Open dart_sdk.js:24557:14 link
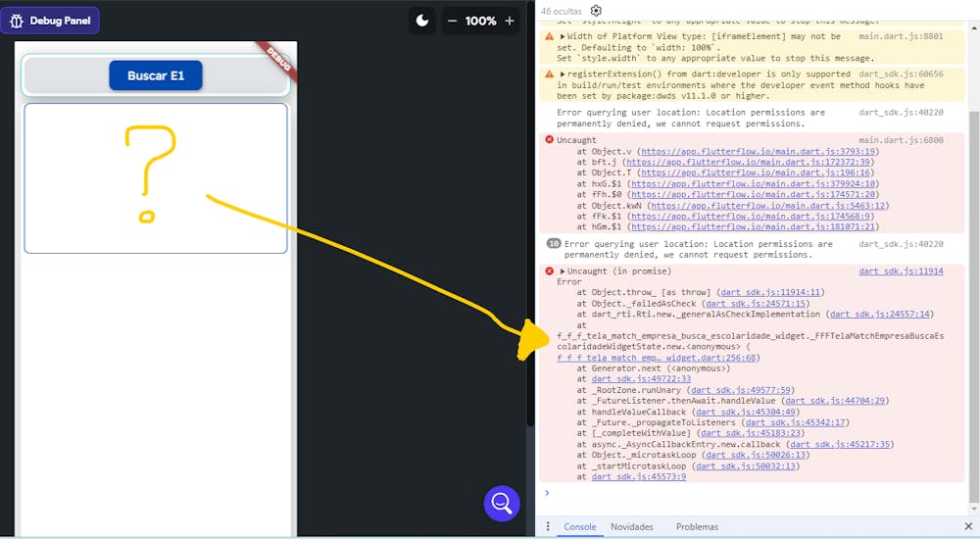This screenshot has width=980, height=539. point(880,314)
